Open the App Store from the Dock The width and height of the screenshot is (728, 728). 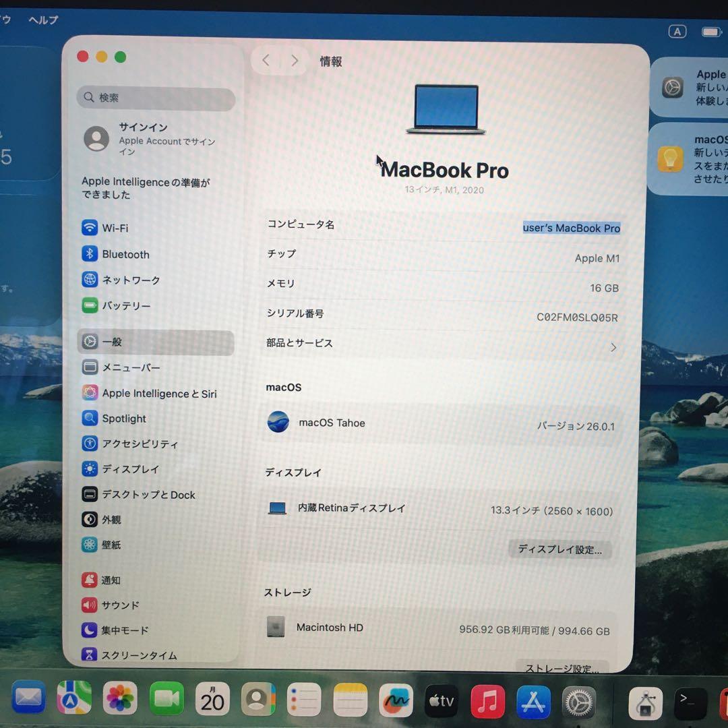[x=533, y=701]
